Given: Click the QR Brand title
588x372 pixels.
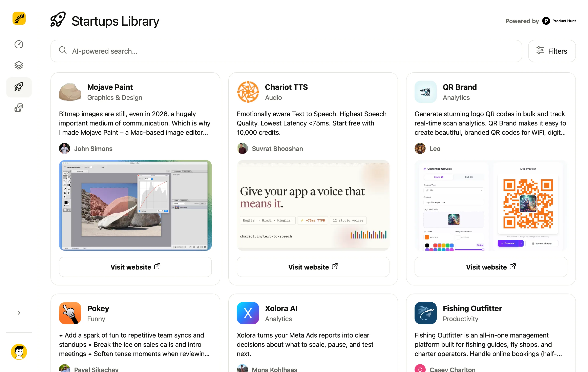Looking at the screenshot, I should pyautogui.click(x=460, y=87).
